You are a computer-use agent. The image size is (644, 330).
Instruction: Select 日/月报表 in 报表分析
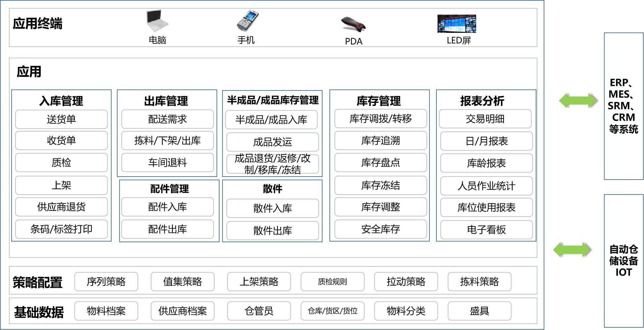486,141
